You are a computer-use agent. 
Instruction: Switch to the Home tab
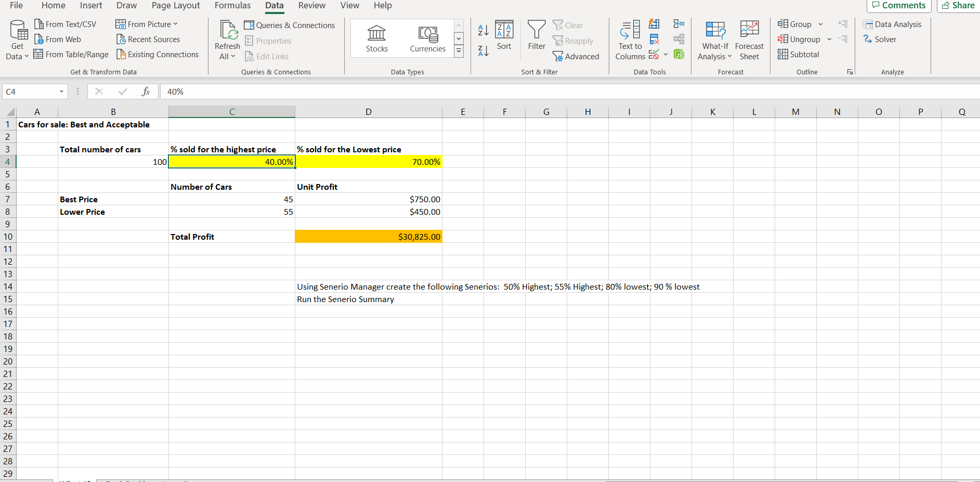54,6
